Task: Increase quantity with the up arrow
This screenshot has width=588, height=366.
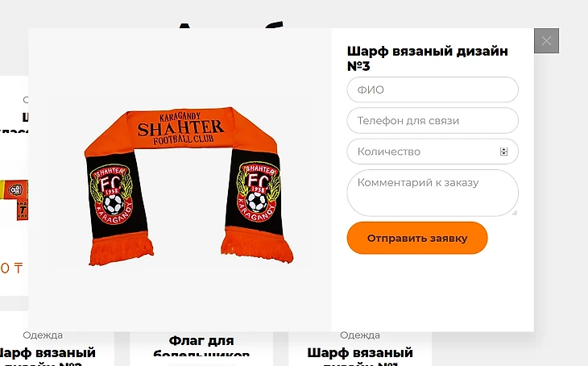Action: point(504,149)
